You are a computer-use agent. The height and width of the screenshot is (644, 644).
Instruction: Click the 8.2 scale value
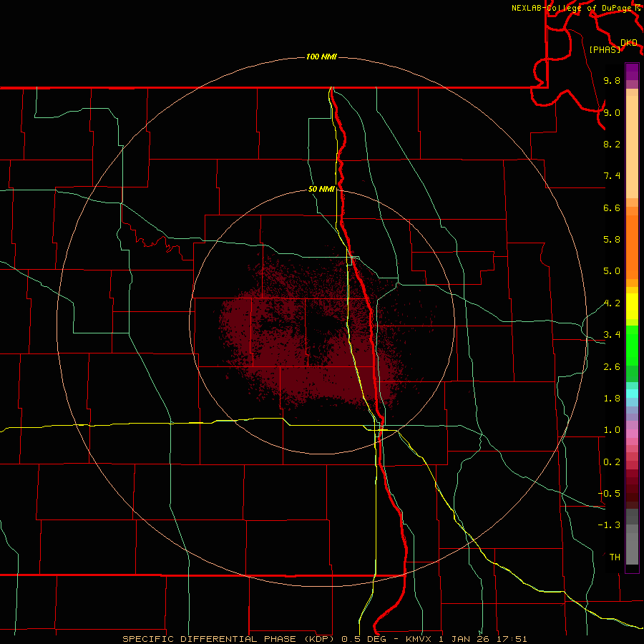[612, 144]
